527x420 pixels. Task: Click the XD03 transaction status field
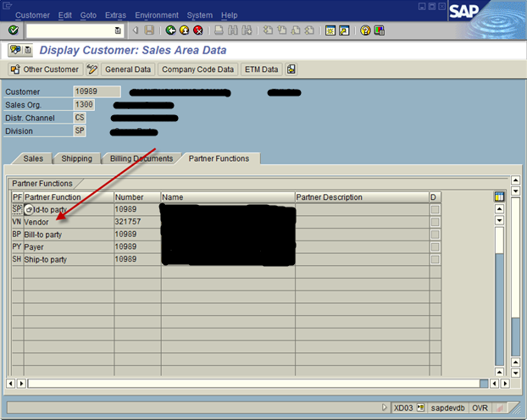point(403,408)
